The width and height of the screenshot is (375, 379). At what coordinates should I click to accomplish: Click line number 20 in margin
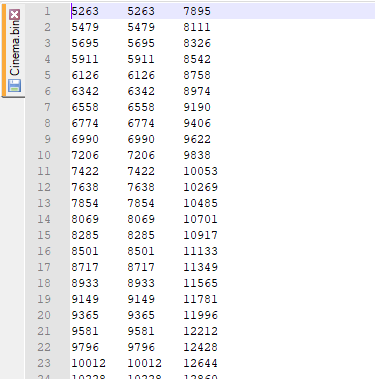pyautogui.click(x=44, y=315)
